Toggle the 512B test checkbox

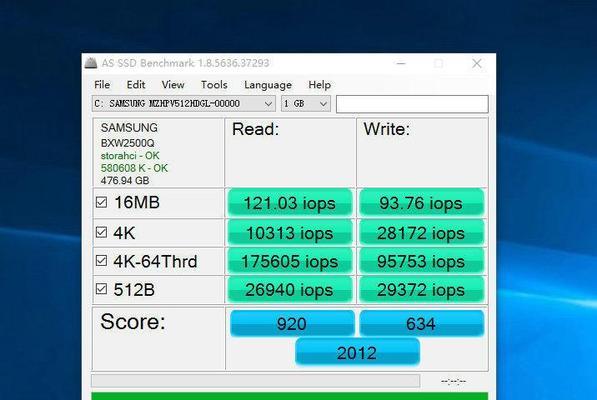[x=101, y=289]
